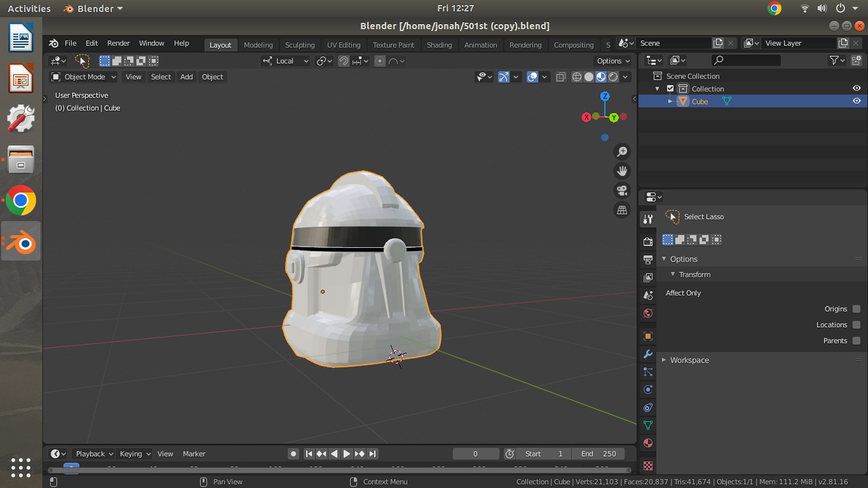Enable the Origins checkbox
The width and height of the screenshot is (868, 488).
point(856,309)
